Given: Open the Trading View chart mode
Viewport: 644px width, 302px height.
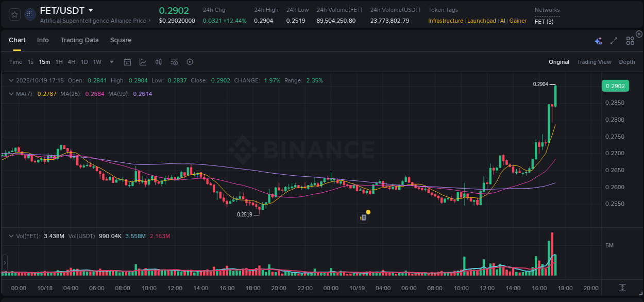Looking at the screenshot, I should pos(594,62).
